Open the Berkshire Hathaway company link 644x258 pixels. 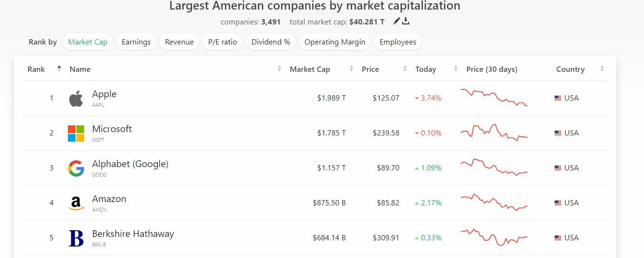coord(133,234)
